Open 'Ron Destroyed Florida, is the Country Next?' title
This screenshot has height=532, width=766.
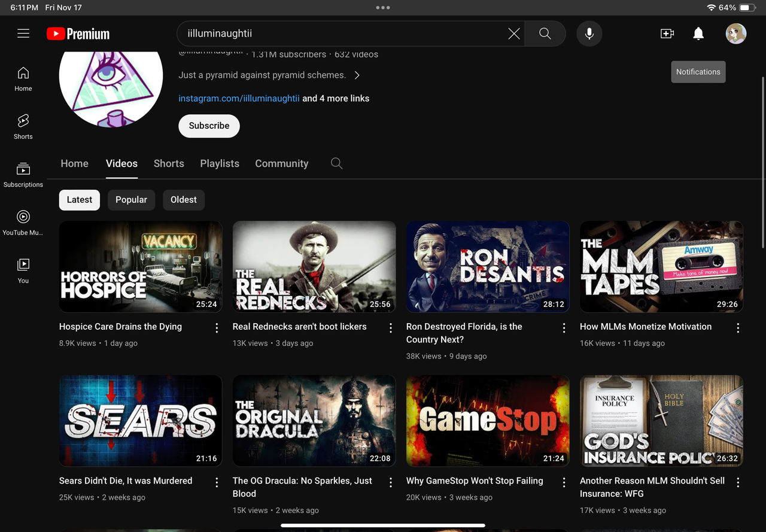click(464, 333)
